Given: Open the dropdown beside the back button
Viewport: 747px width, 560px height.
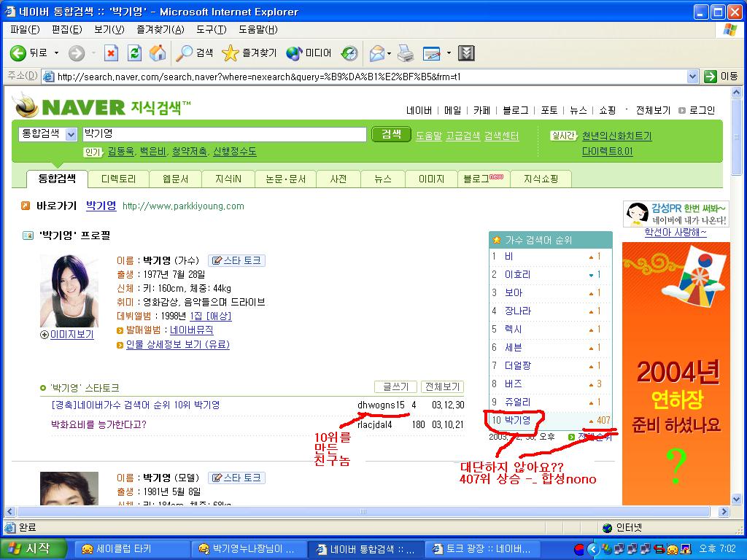Looking at the screenshot, I should 56,52.
